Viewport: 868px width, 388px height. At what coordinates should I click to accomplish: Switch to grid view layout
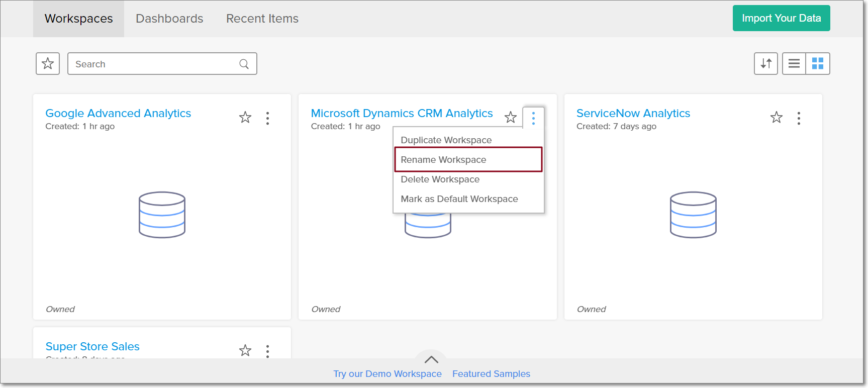[818, 64]
